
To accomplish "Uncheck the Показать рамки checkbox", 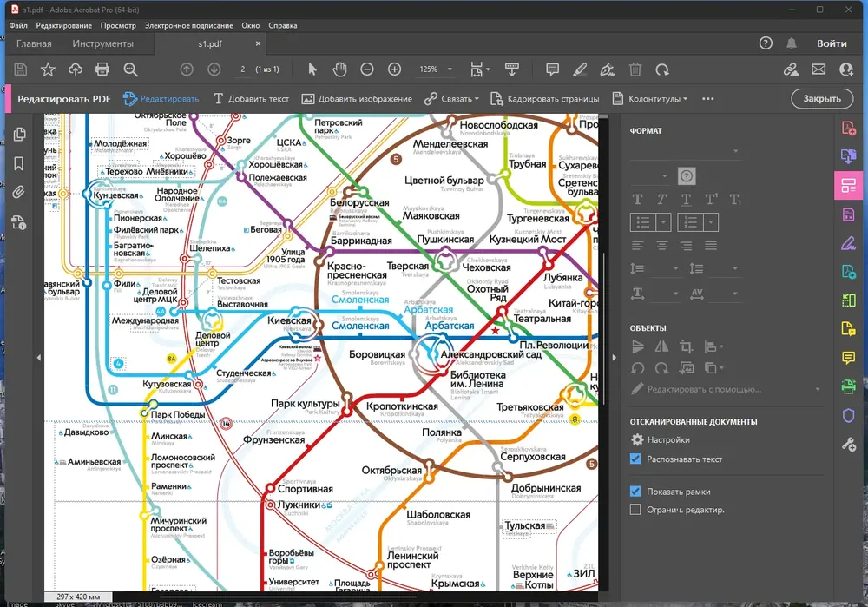I will click(636, 492).
